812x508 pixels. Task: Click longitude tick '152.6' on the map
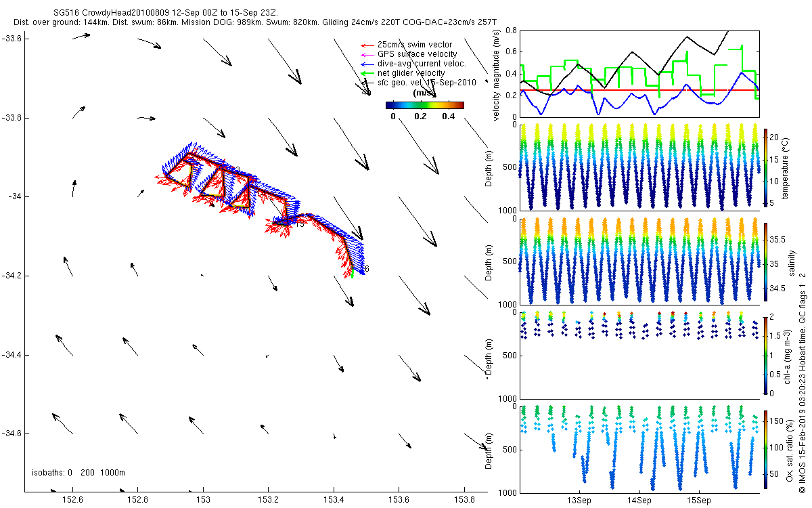coord(72,500)
